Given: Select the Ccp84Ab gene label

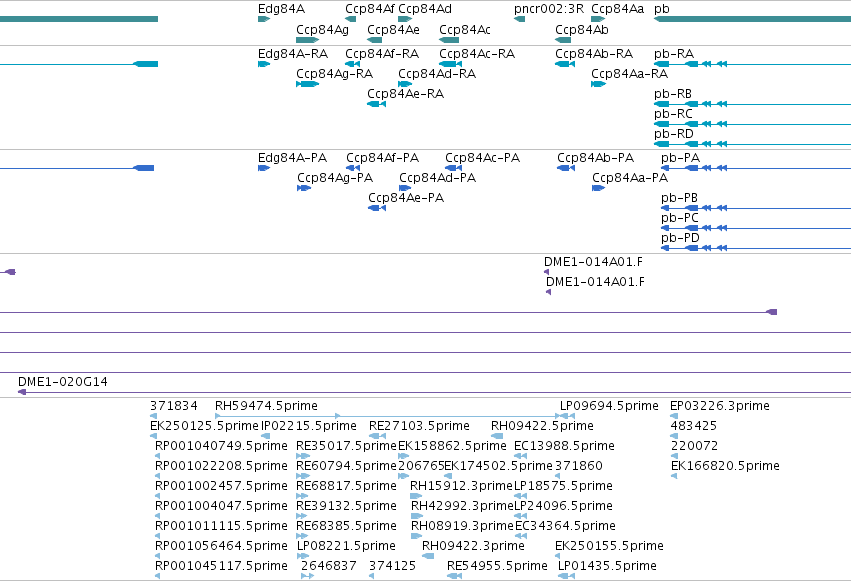Looking at the screenshot, I should (581, 29).
